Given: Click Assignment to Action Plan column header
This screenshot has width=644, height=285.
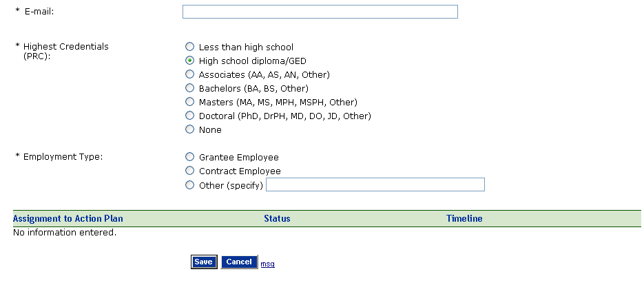Looking at the screenshot, I should 67,219.
